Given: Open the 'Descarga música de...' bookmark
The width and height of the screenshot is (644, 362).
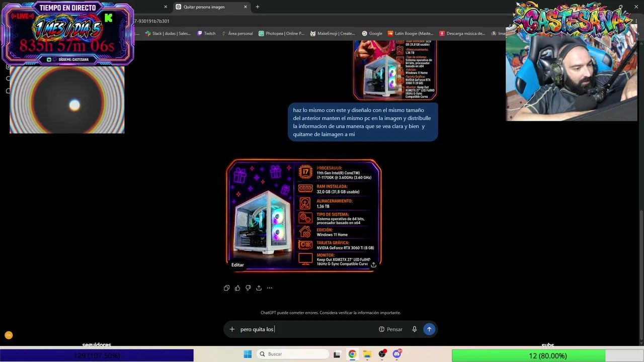Looking at the screenshot, I should pyautogui.click(x=462, y=34).
